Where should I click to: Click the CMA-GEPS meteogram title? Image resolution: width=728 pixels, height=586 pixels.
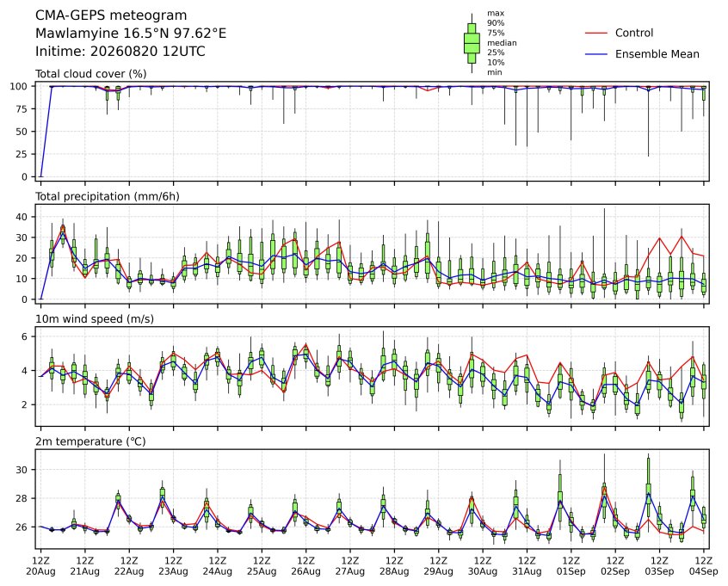pos(111,15)
